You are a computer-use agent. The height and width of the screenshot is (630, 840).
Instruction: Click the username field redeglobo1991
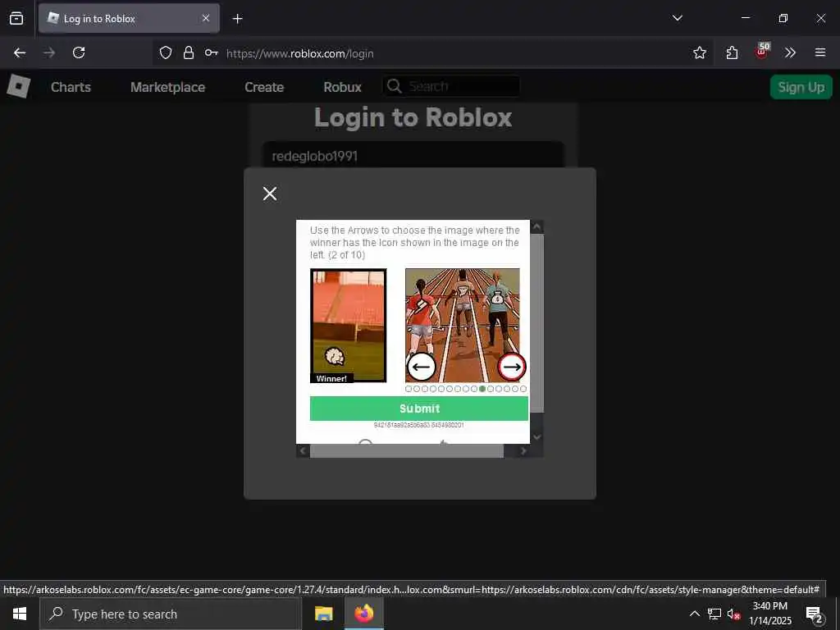click(x=413, y=155)
